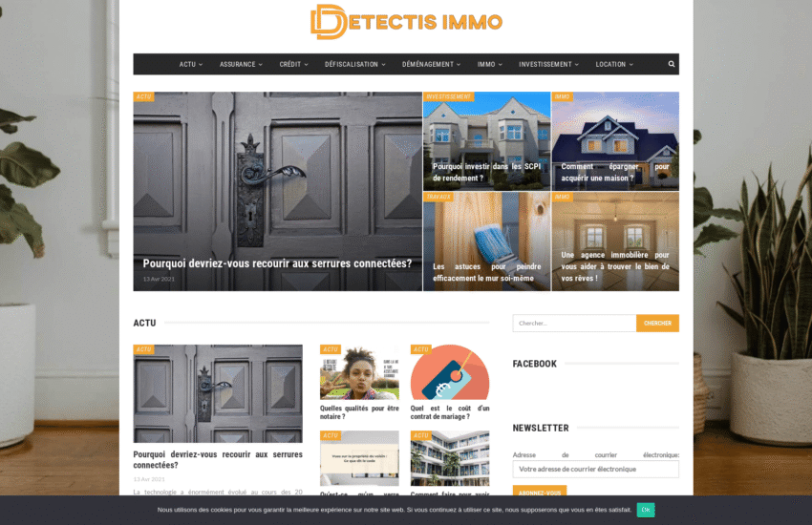Expand the CRÉDIT navigation dropdown
The image size is (812, 525).
point(293,64)
